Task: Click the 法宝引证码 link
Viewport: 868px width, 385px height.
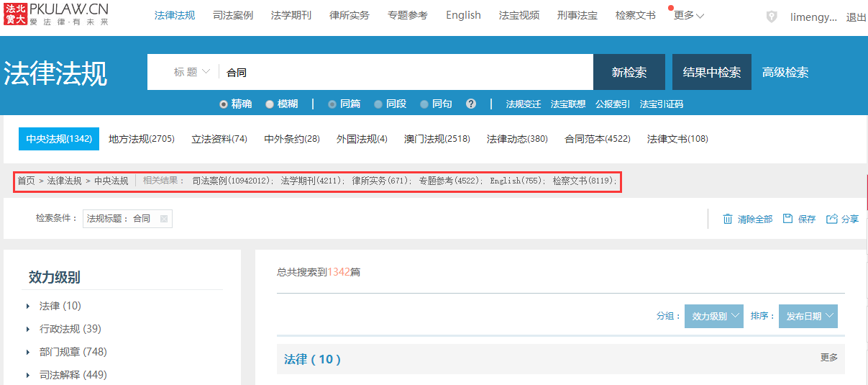Action: [x=662, y=104]
